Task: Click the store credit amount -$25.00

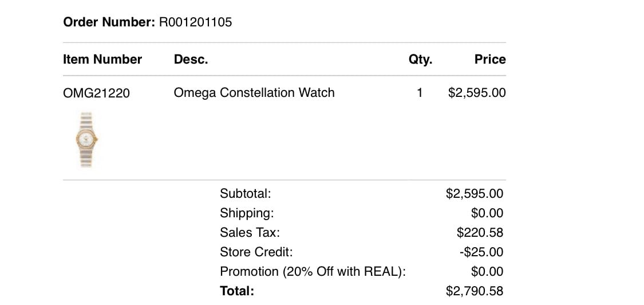Action: click(481, 252)
